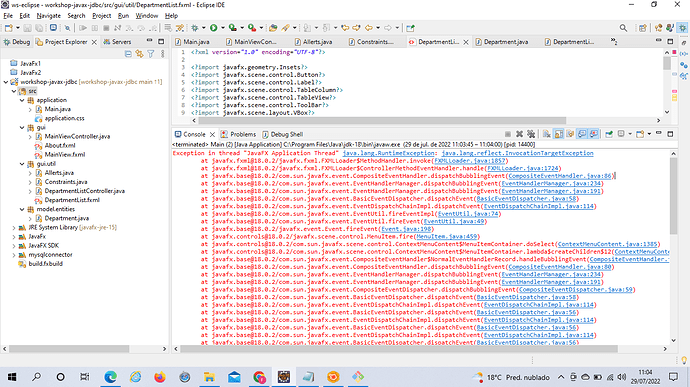Click the Console horizontal scrollbar thumb
This screenshot has height=387, width=690.
point(399,349)
